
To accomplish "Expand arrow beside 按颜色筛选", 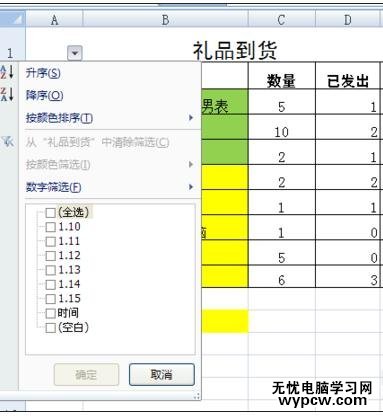I will point(191,164).
